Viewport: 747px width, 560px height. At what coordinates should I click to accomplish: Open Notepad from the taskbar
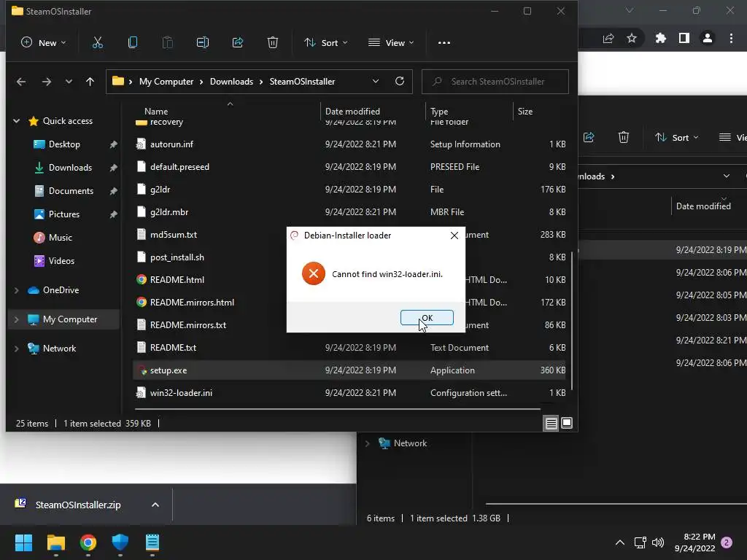click(x=152, y=542)
